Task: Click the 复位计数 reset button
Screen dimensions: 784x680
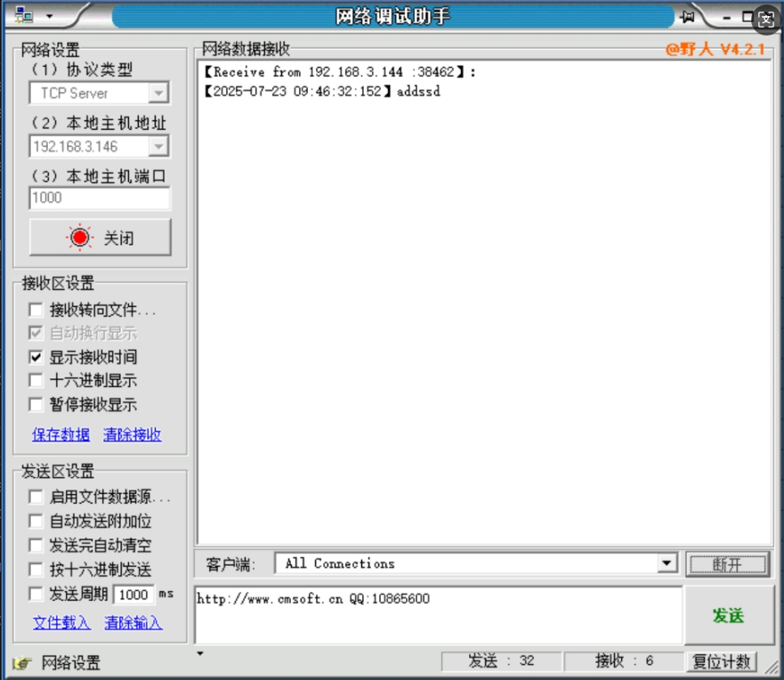Action: 722,661
